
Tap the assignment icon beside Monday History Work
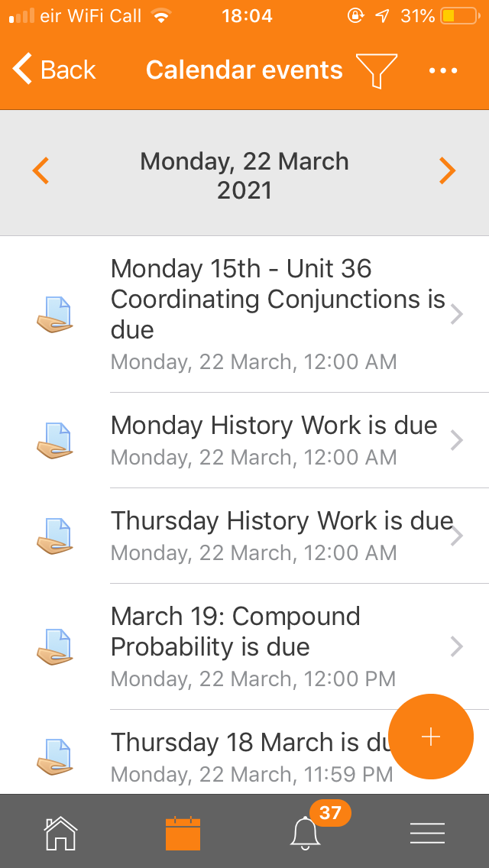tap(55, 441)
